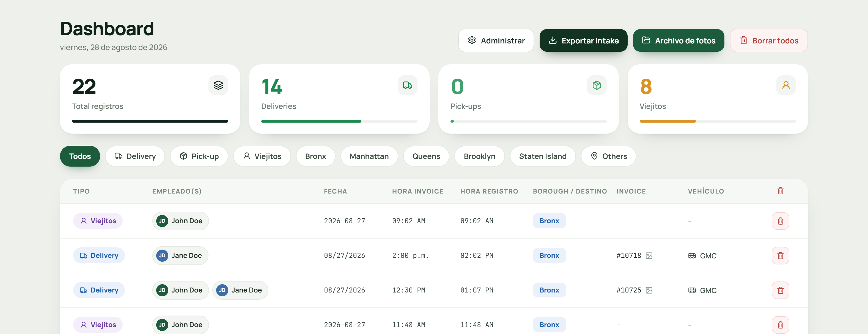
Task: Click hora invoice 2:00 p.m.
Action: coord(410,256)
